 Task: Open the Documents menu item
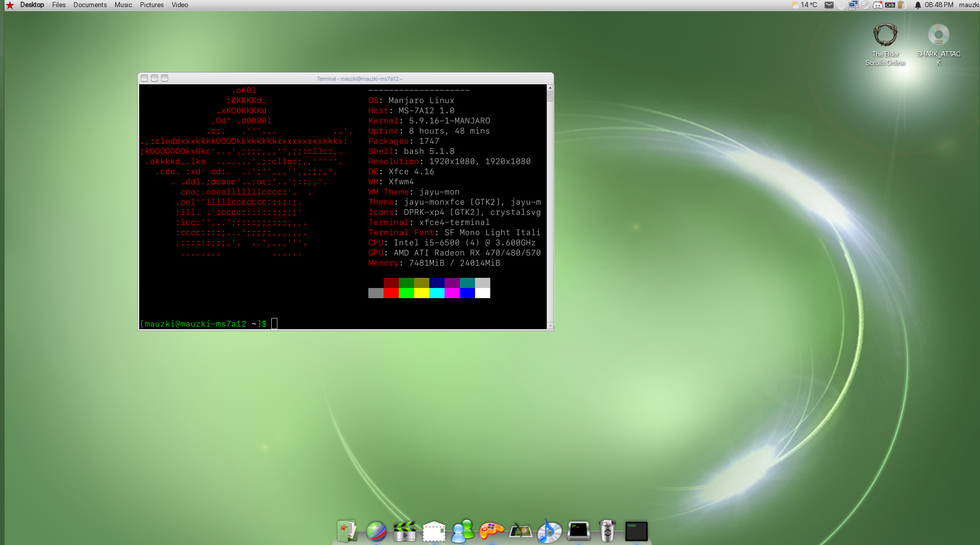[90, 5]
